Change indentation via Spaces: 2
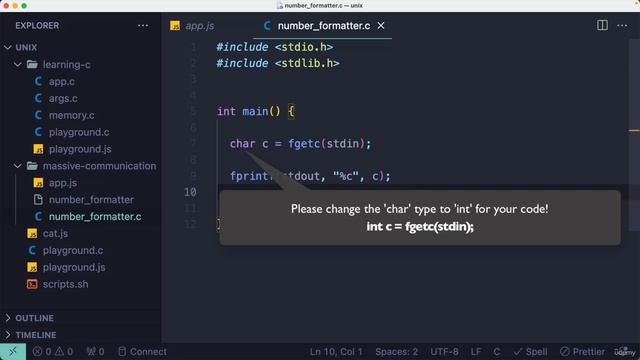Image resolution: width=640 pixels, height=360 pixels. pos(396,351)
